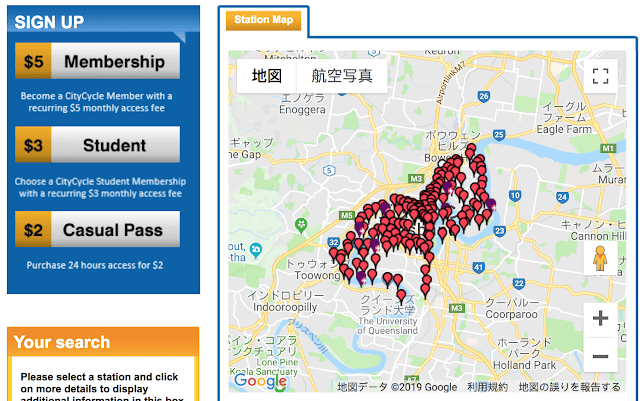The height and width of the screenshot is (401, 640).
Task: Click 'The University of Queensland' label
Action: click(x=387, y=326)
